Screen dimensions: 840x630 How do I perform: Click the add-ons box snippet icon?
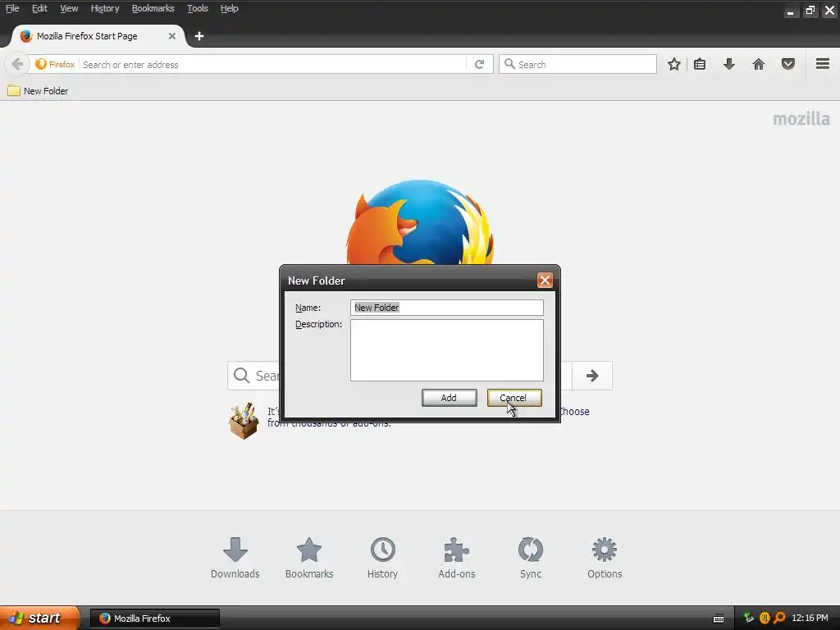244,421
